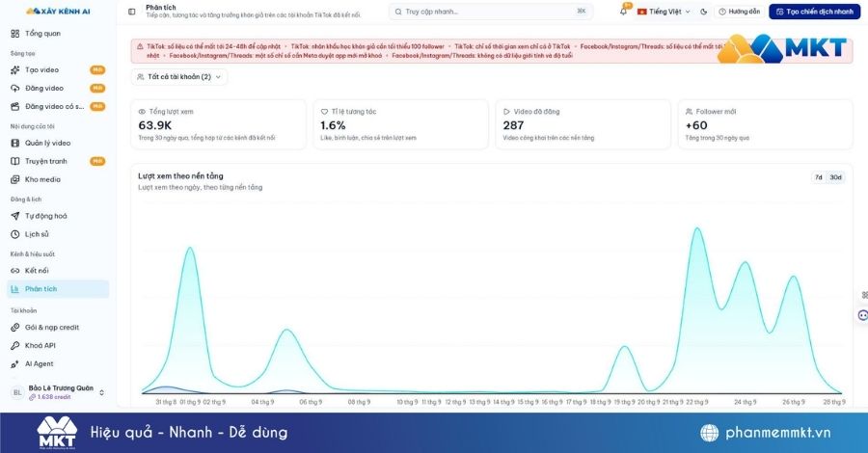Open Quản lý video menu item
Viewport: 868px width, 453px height.
(x=58, y=144)
